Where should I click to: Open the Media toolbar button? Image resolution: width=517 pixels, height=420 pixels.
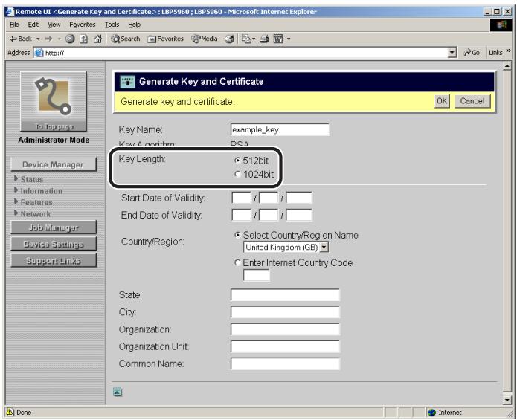[x=205, y=39]
